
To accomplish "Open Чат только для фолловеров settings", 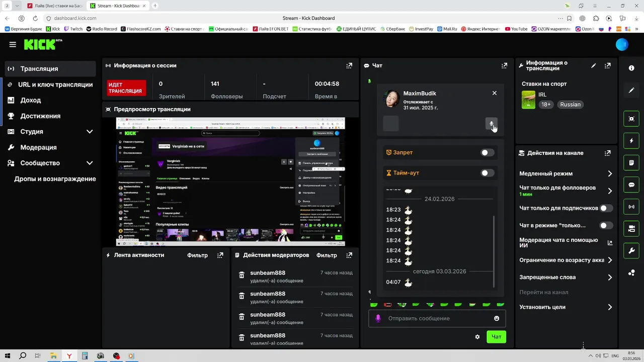I will [566, 191].
